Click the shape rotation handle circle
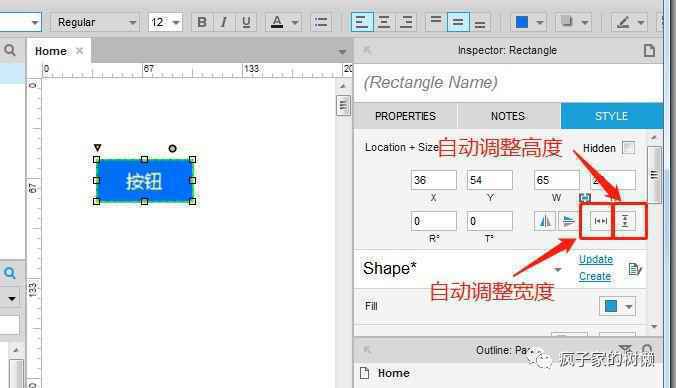676x388 pixels. point(172,148)
